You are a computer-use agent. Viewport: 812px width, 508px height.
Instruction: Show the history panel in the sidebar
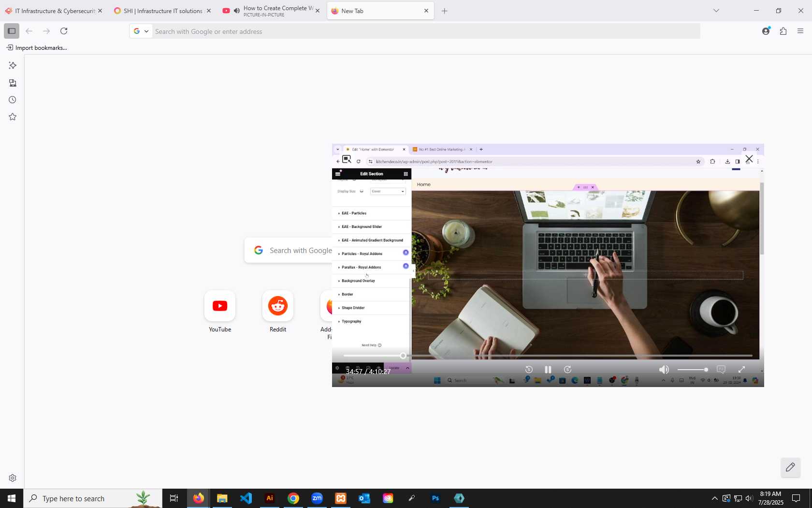pyautogui.click(x=13, y=100)
